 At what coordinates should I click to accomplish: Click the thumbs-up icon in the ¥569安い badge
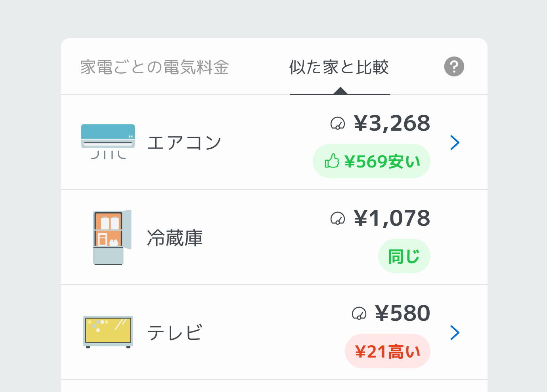[x=332, y=161]
